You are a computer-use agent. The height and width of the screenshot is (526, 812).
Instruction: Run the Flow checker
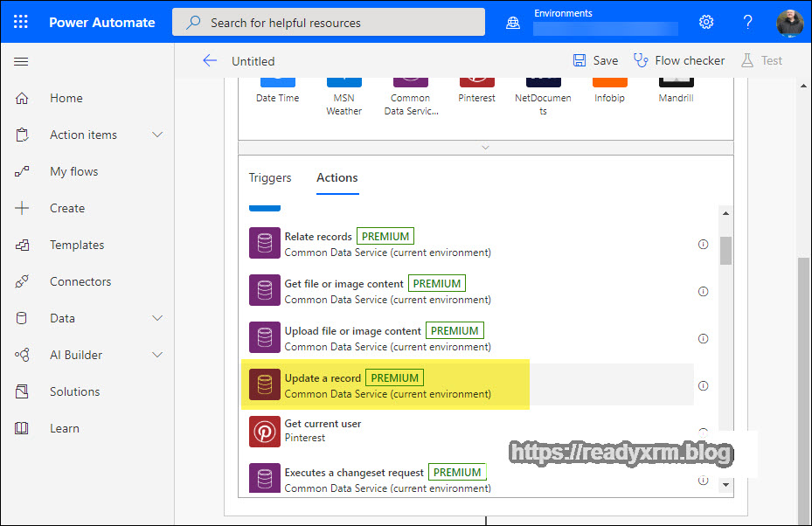click(679, 60)
